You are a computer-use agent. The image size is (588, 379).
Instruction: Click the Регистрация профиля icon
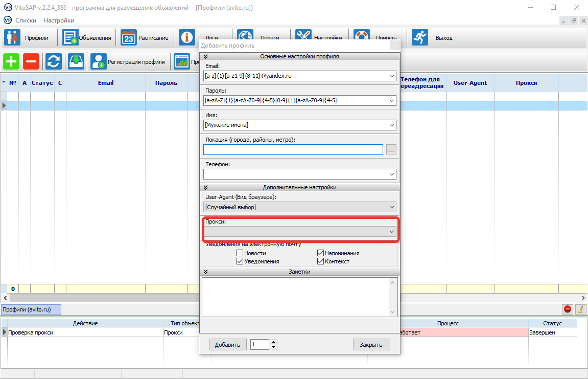coord(99,61)
